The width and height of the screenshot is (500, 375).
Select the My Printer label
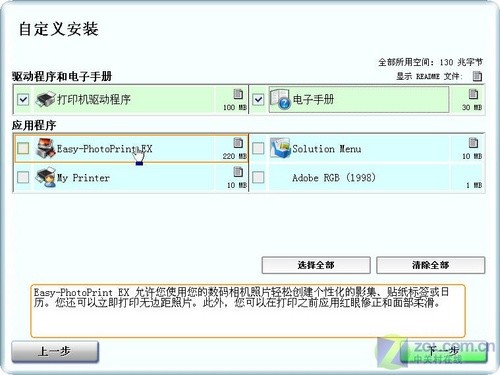[83, 178]
